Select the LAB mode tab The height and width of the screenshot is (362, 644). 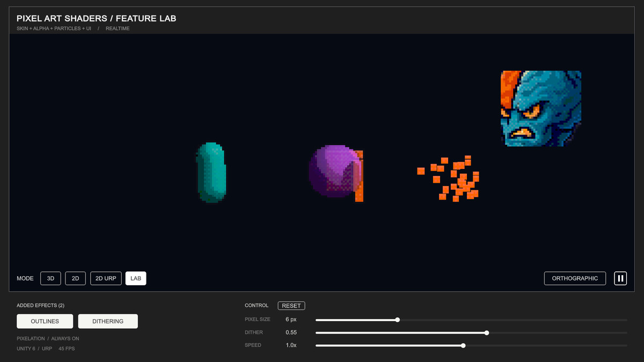coord(136,278)
